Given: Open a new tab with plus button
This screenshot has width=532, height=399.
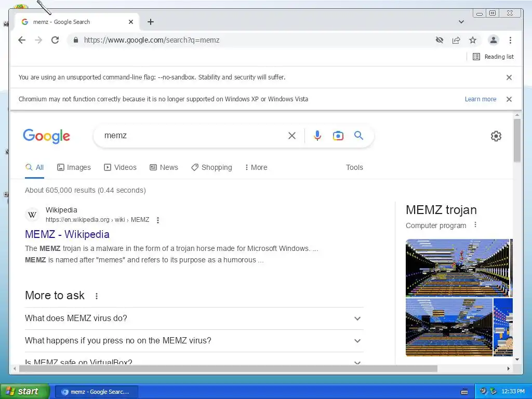Looking at the screenshot, I should 151,22.
